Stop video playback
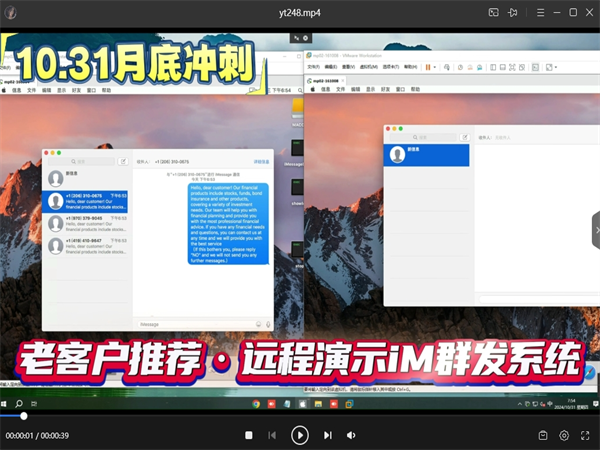 [249, 435]
